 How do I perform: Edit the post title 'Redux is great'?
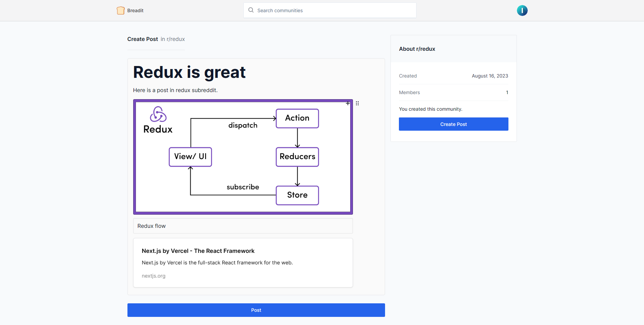click(x=189, y=72)
